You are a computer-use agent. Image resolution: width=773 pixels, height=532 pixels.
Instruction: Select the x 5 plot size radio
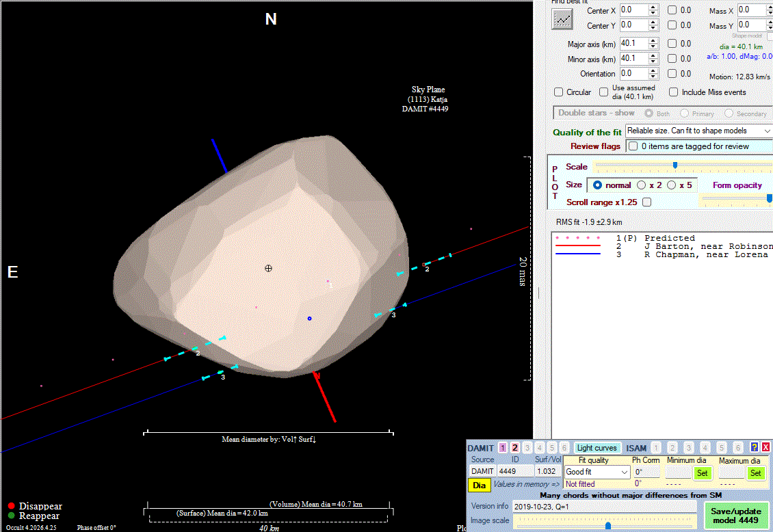point(672,185)
